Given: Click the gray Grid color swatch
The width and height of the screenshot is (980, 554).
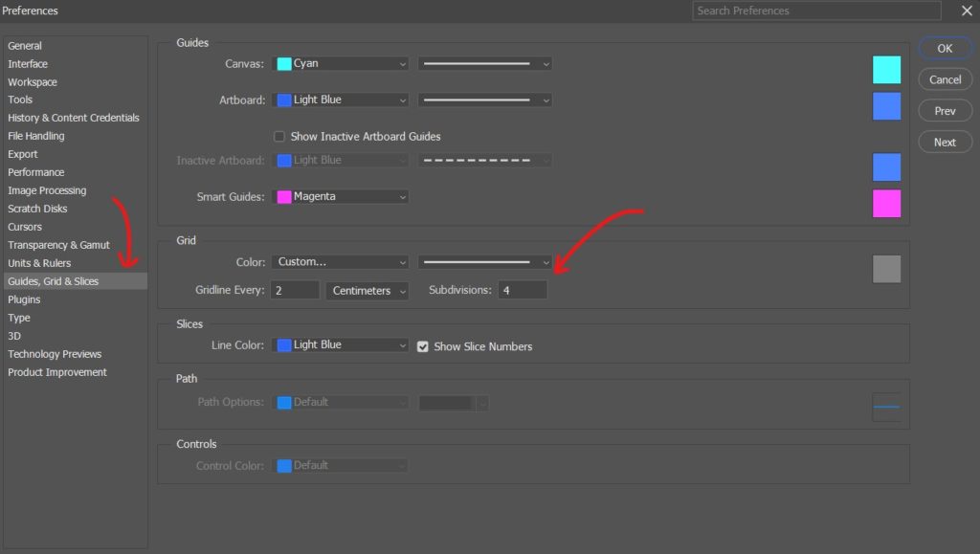Looking at the screenshot, I should pyautogui.click(x=886, y=269).
